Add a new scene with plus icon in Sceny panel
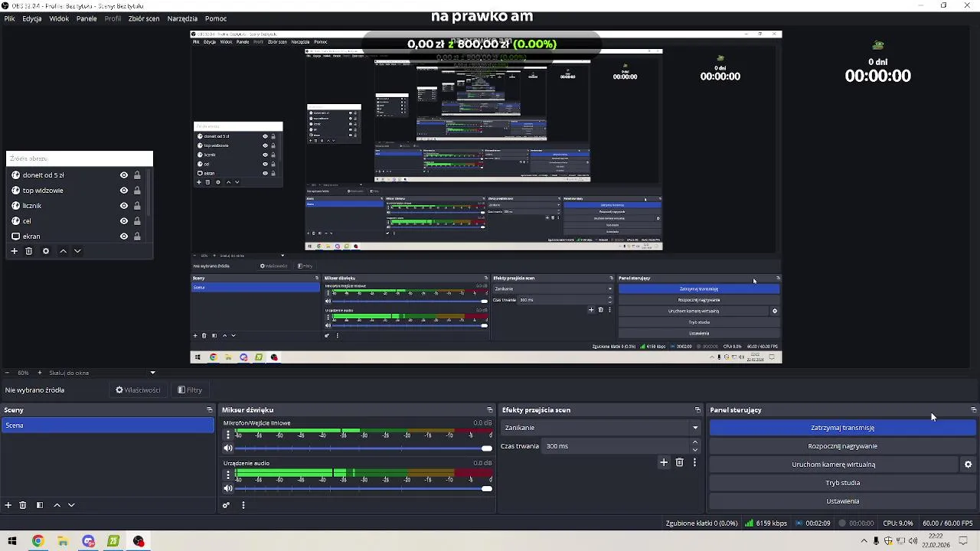Viewport: 980px width, 551px height. click(x=8, y=505)
